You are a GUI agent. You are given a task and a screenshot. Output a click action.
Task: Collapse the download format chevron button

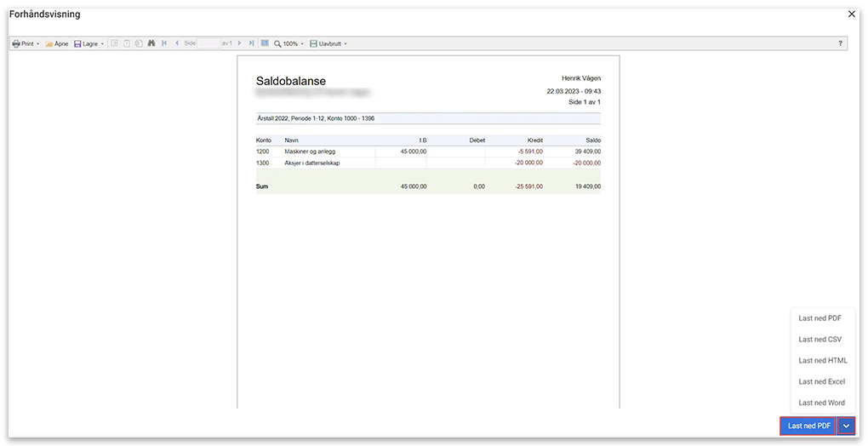tap(846, 426)
